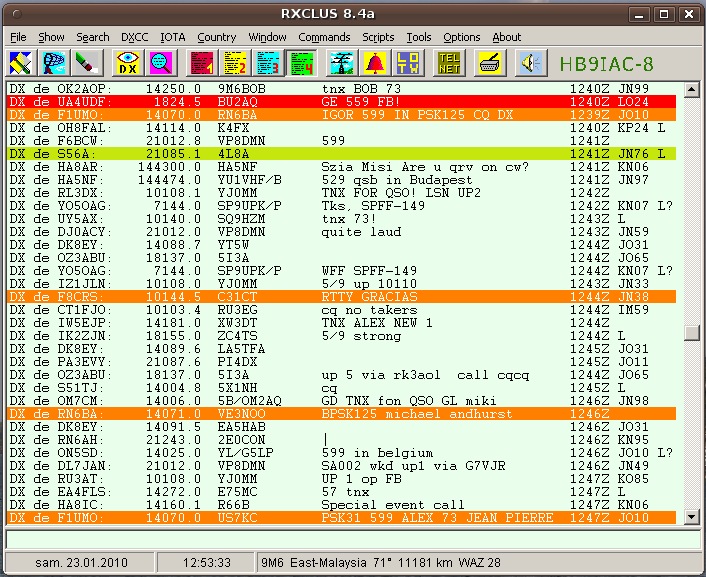The width and height of the screenshot is (706, 577).
Task: Open the Tools menu
Action: 419,37
